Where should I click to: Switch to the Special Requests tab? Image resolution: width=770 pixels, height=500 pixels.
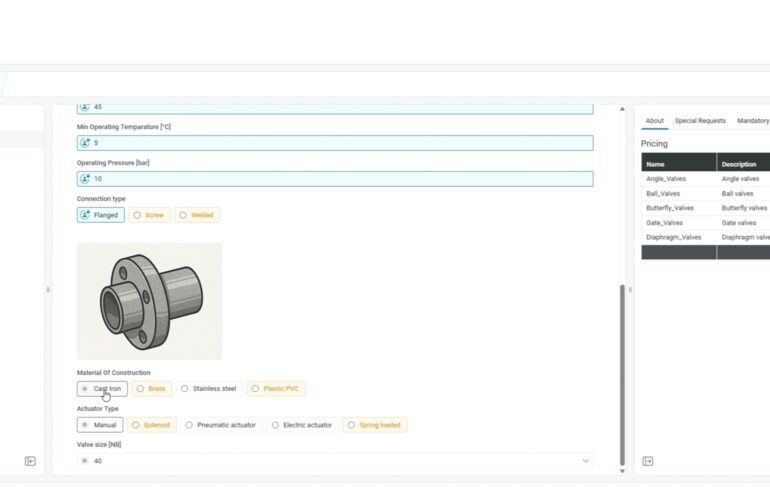tap(700, 121)
